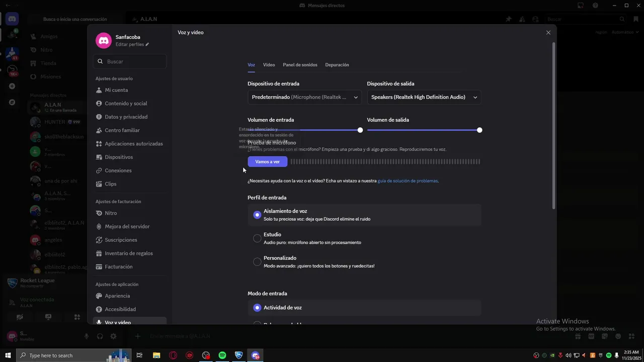Select Aislamiento de voz input profile
The width and height of the screenshot is (644, 362).
pyautogui.click(x=364, y=215)
